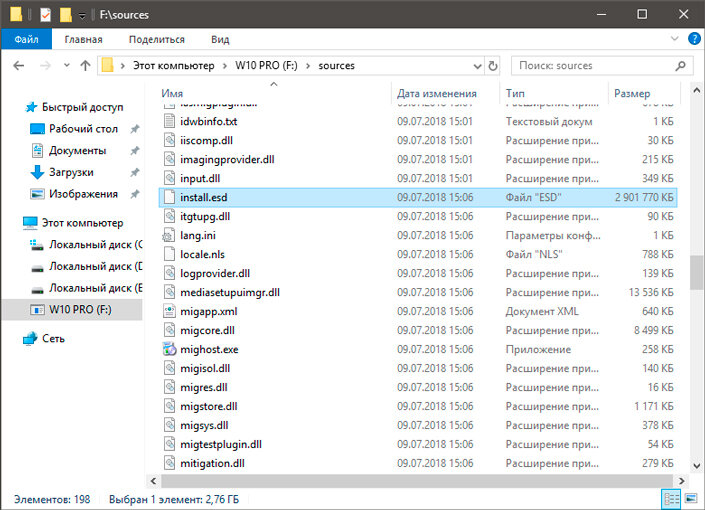Screen dimensions: 705x510
Task: Click the imagingprovider.dll file icon
Action: click(x=169, y=159)
